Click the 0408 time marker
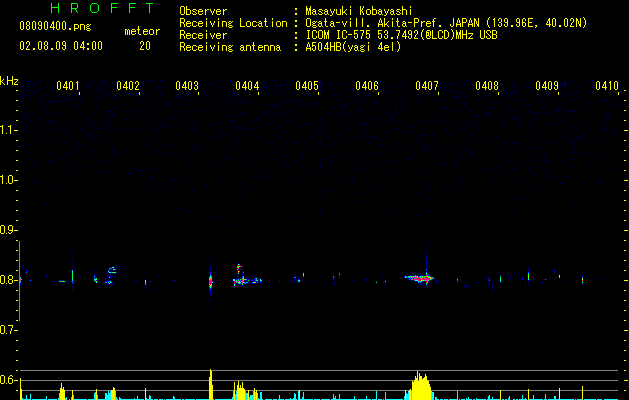The height and width of the screenshot is (400, 629). tap(487, 85)
